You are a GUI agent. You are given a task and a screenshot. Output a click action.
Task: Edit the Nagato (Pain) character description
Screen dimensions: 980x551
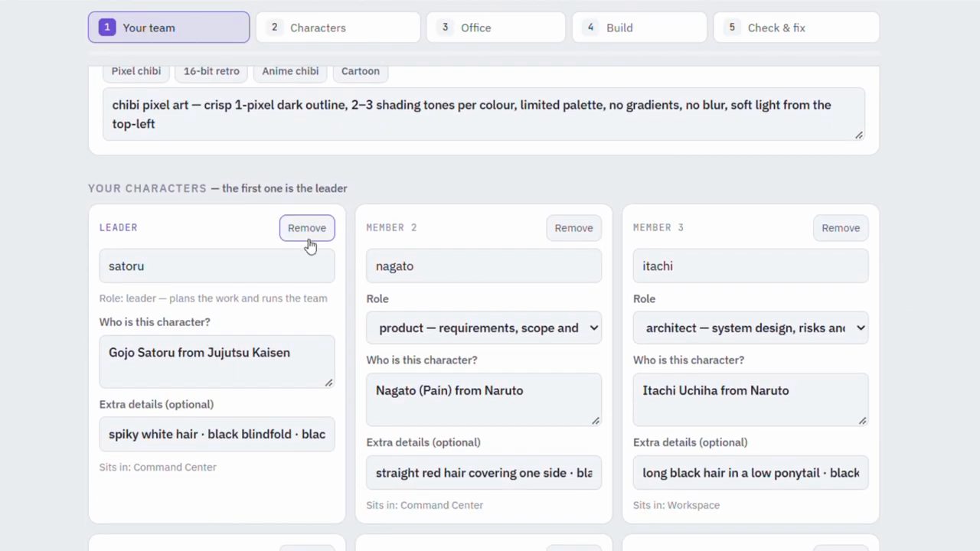coord(484,399)
